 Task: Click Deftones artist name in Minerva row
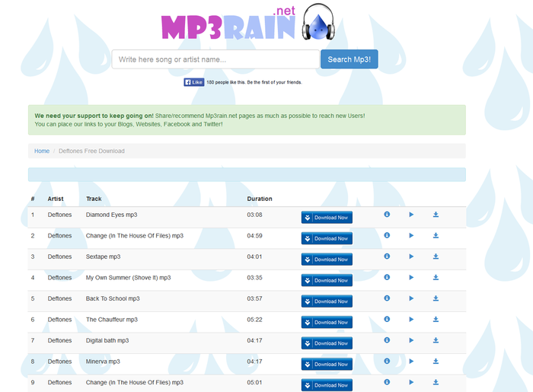coord(59,362)
